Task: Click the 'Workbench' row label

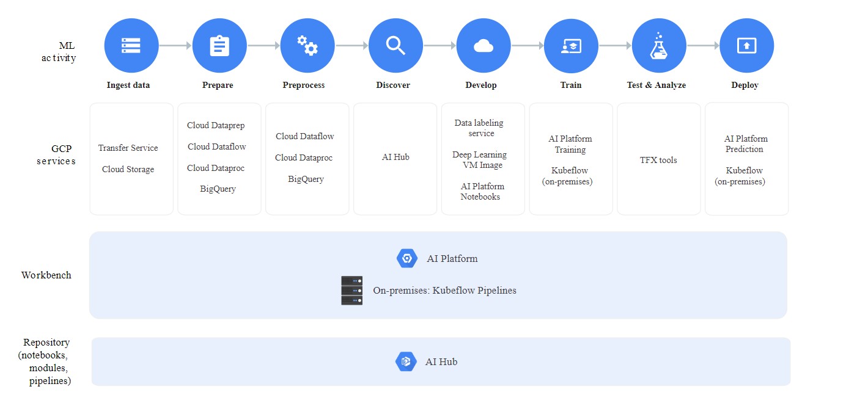Action: tap(46, 275)
